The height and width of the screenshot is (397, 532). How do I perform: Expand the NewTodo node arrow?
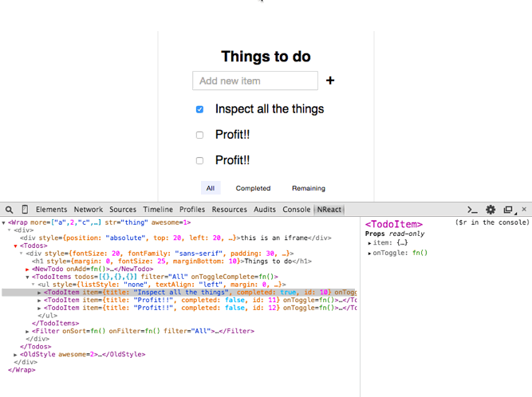click(x=27, y=269)
